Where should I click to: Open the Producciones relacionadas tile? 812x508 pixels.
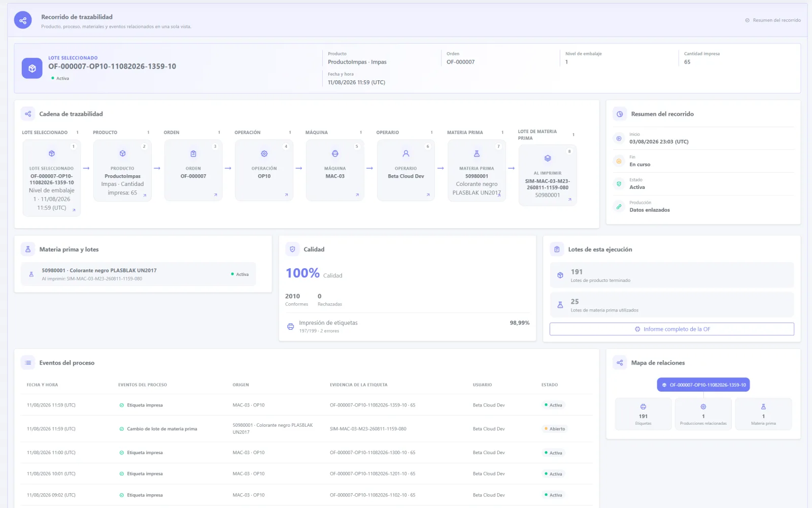703,414
